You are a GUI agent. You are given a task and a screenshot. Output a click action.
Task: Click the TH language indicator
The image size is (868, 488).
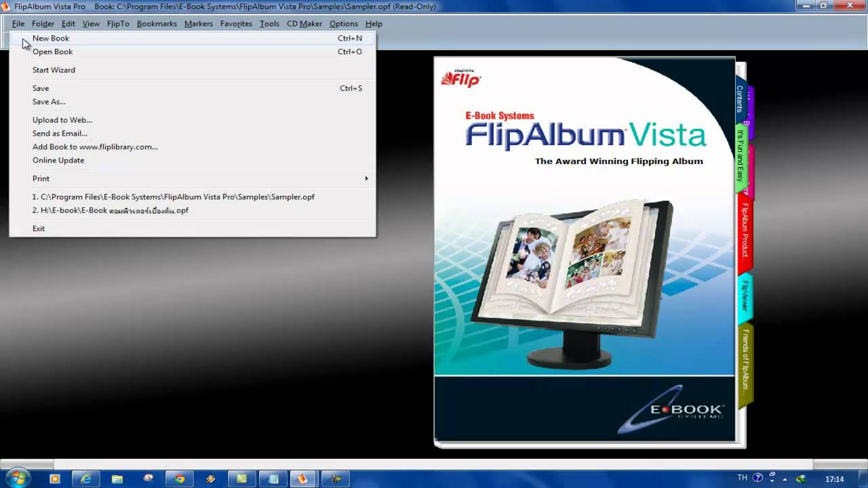click(743, 478)
